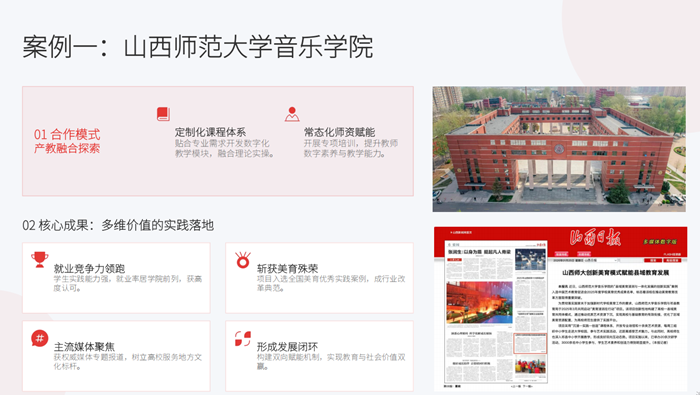Click the 山西日报 masthead logo
The image size is (700, 395).
595,238
